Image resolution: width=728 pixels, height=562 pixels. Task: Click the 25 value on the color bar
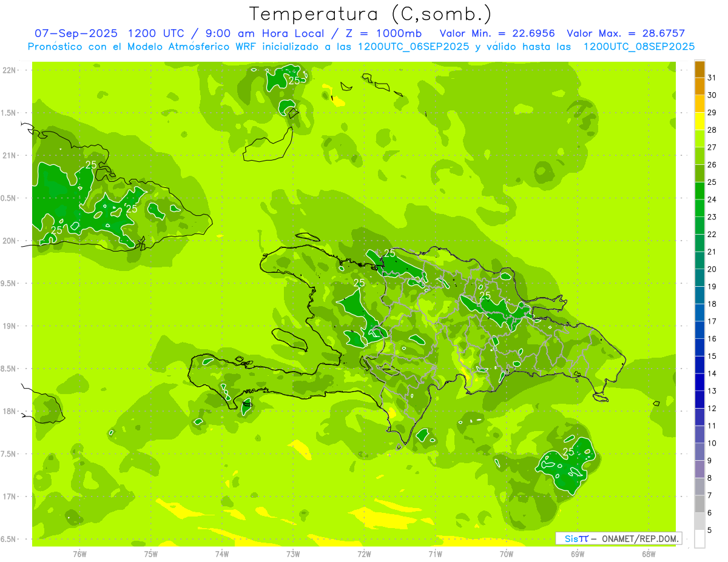point(712,182)
